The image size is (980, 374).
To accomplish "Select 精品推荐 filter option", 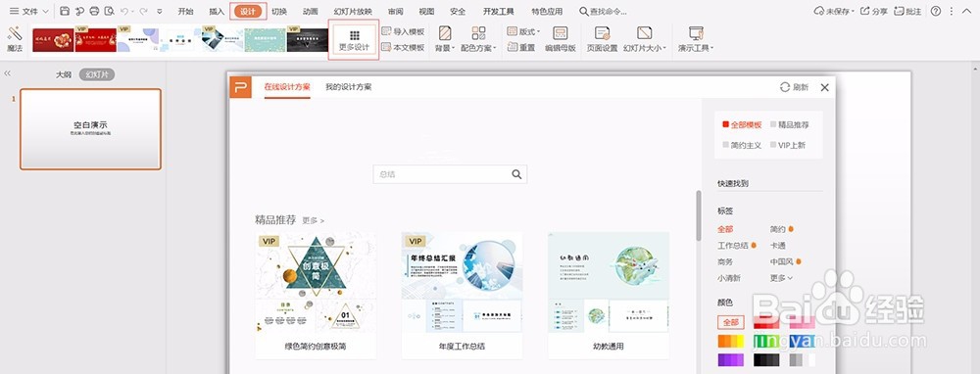I will pos(789,125).
